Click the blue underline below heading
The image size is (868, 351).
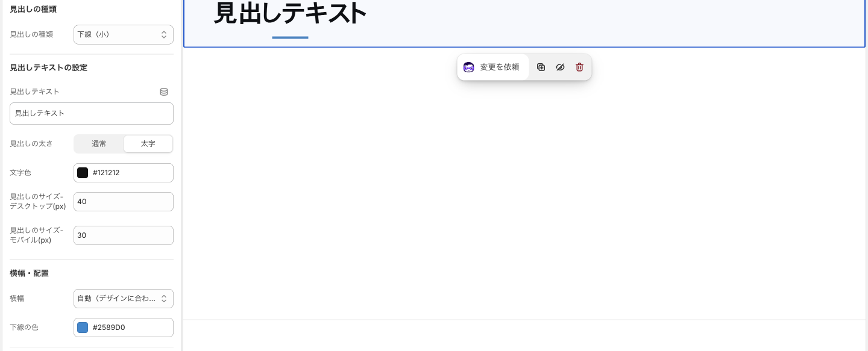pyautogui.click(x=290, y=37)
